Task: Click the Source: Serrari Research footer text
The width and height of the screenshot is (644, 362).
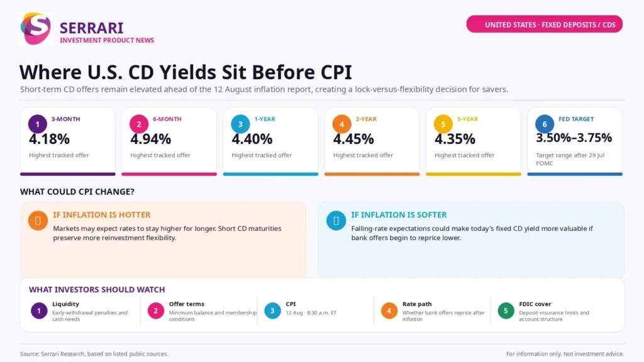Action: (94, 354)
